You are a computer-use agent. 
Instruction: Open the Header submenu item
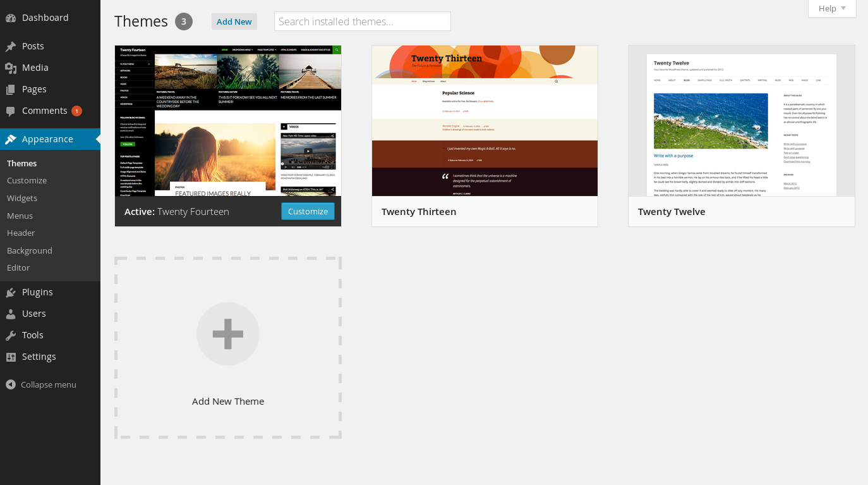(21, 233)
